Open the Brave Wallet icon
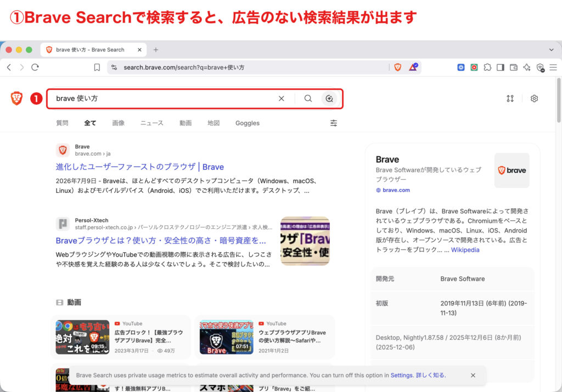Image resolution: width=562 pixels, height=392 pixels. (x=514, y=67)
